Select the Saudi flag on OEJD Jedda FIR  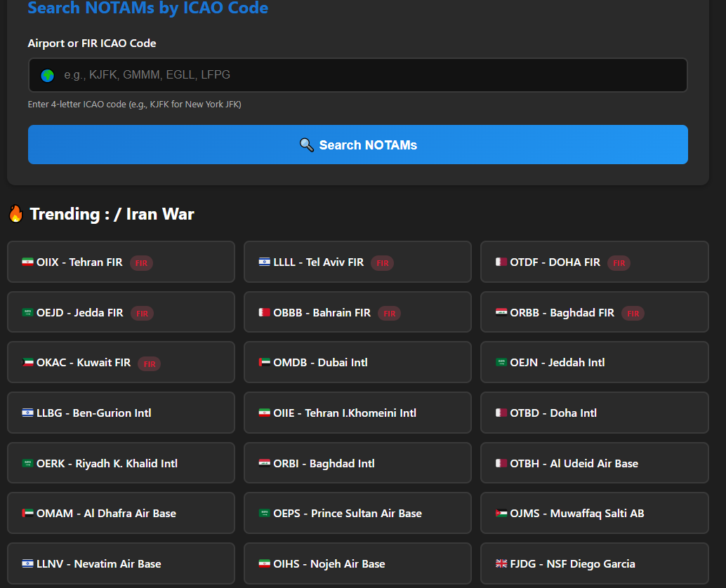(x=27, y=312)
